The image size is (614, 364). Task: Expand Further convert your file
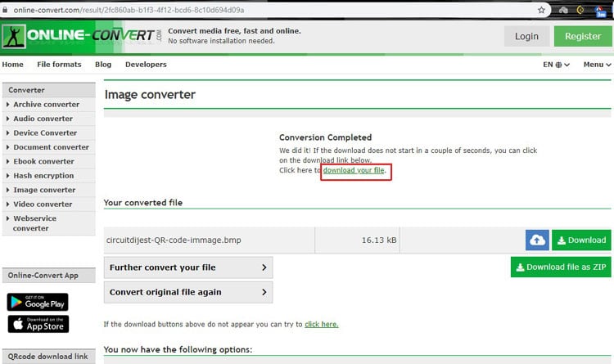coord(187,267)
